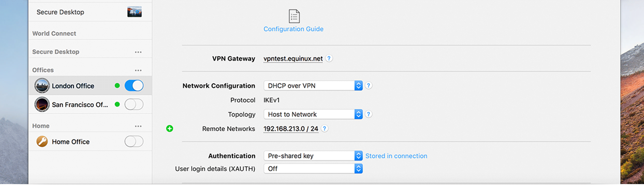Viewport: 644px width, 196px height.
Task: Show help for Network Configuration
Action: (x=369, y=86)
